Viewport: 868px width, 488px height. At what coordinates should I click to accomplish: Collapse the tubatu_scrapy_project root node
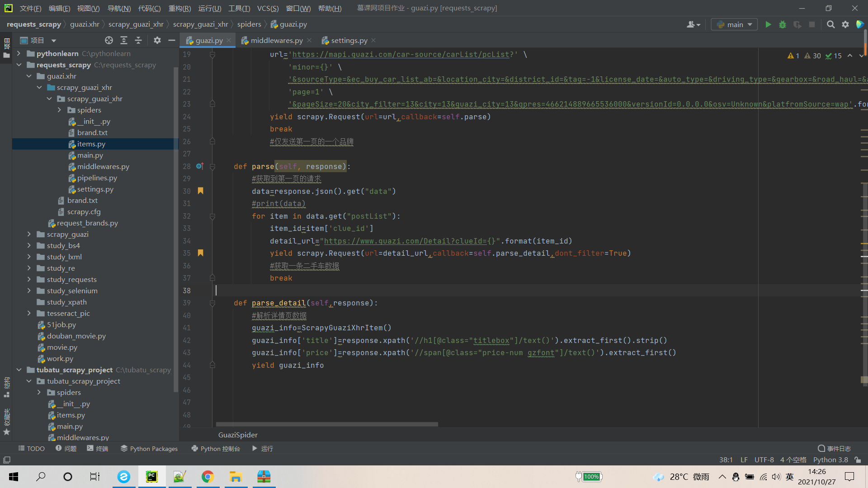point(19,370)
